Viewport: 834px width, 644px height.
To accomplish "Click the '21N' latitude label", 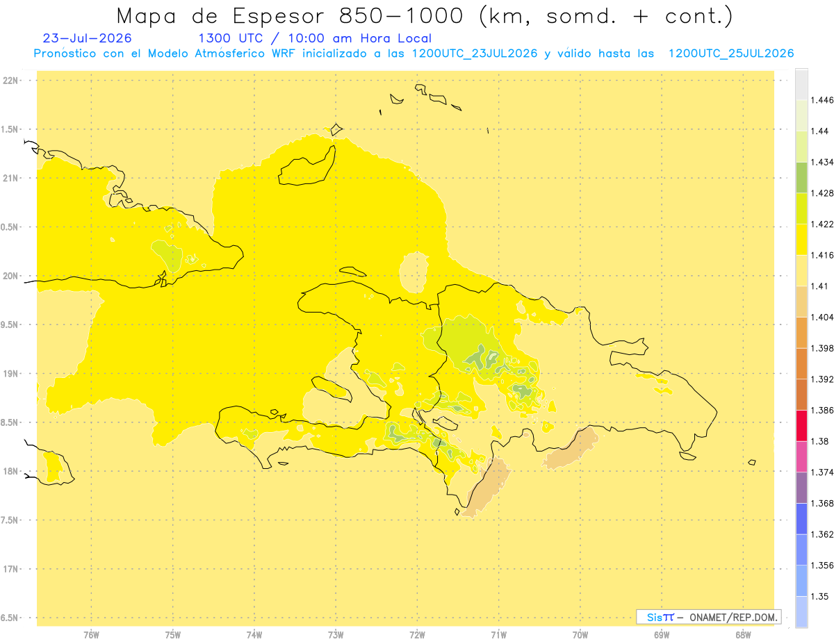I will (x=10, y=178).
